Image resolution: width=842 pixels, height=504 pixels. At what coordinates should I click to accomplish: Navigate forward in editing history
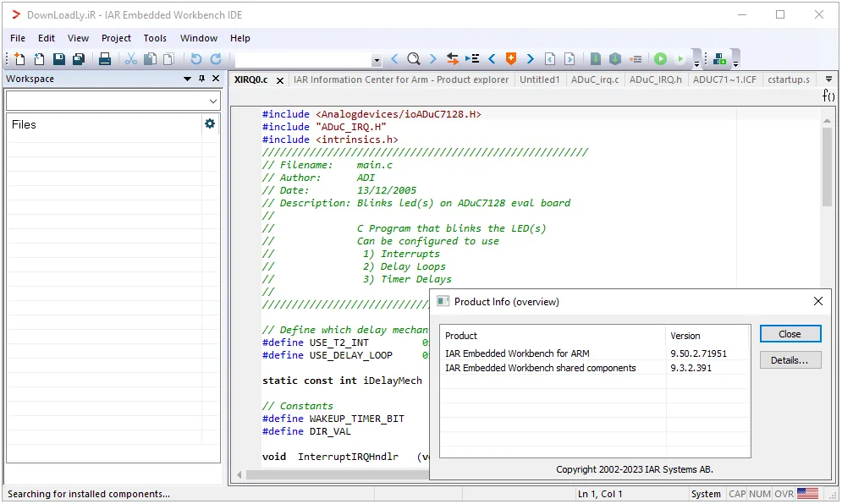point(570,59)
